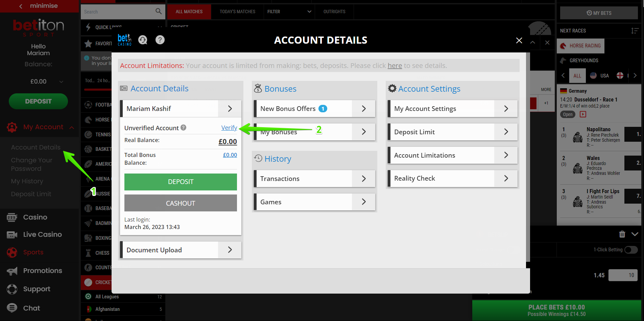Click the green DEPOSIT button in dialog
Screen dimensions: 644x321
tap(181, 182)
